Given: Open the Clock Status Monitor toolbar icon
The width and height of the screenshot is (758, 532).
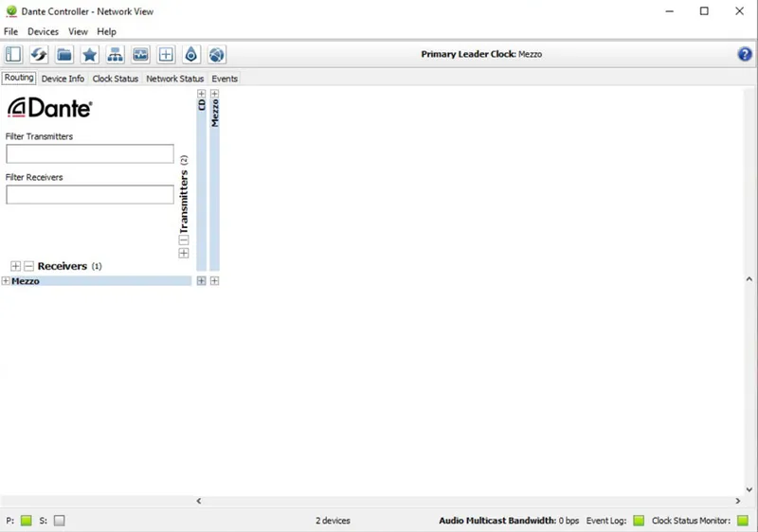Looking at the screenshot, I should click(x=140, y=55).
